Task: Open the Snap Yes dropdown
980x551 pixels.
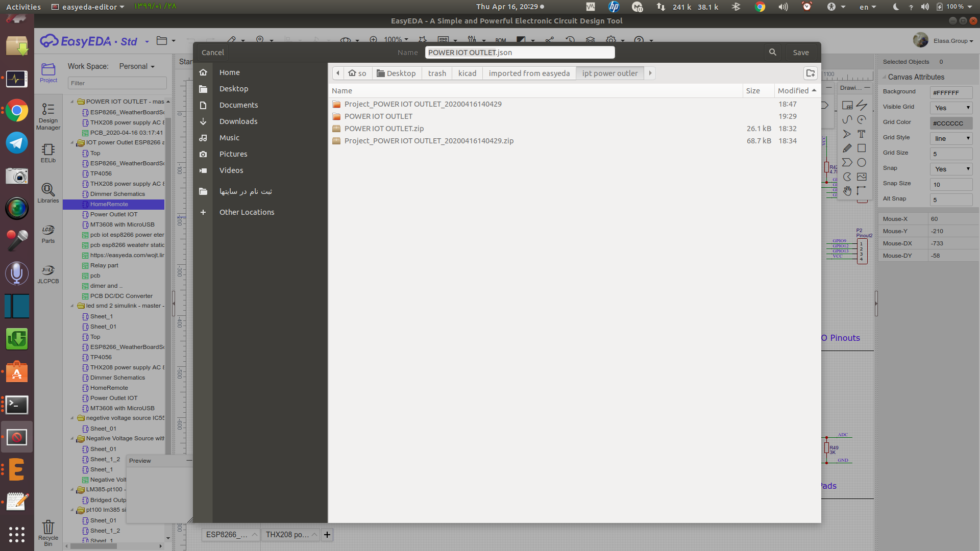Action: pyautogui.click(x=951, y=169)
